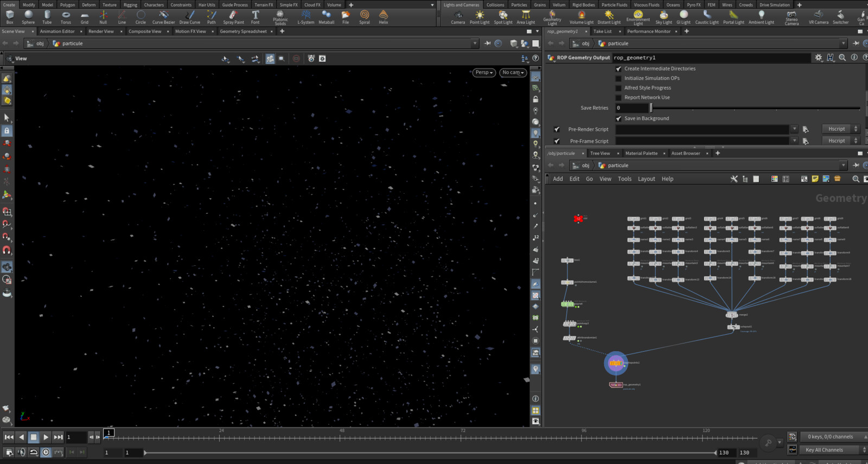
Task: Select the Spiral shelf tool
Action: pos(365,17)
